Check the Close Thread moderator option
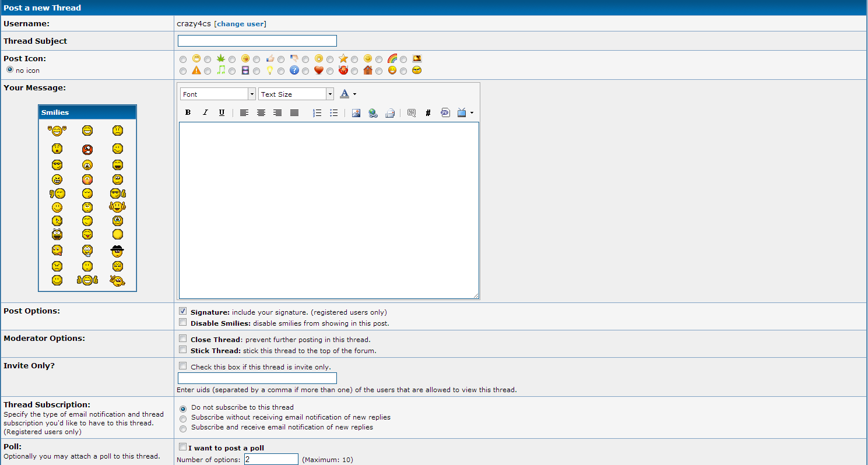The height and width of the screenshot is (465, 868). click(x=183, y=339)
